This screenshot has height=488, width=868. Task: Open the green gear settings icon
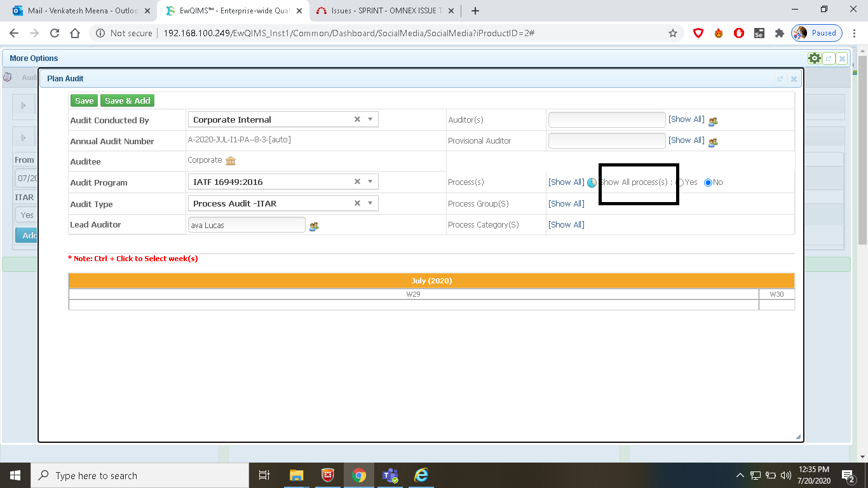tap(814, 58)
